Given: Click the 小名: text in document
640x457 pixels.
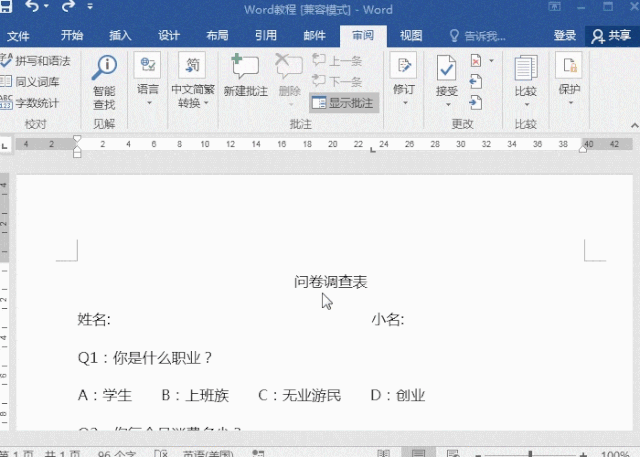Looking at the screenshot, I should 388,319.
